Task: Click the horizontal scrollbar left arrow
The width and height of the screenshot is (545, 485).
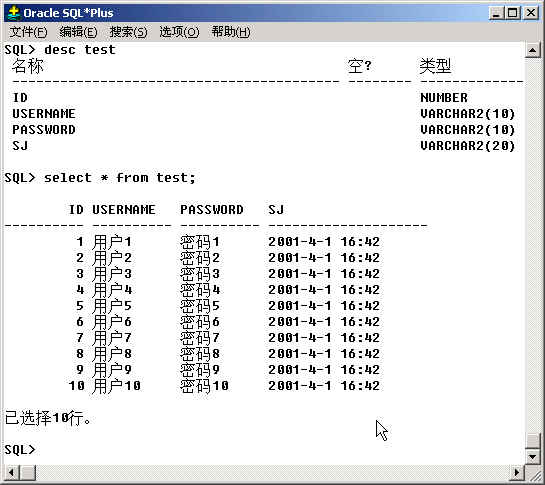Action: coord(12,472)
